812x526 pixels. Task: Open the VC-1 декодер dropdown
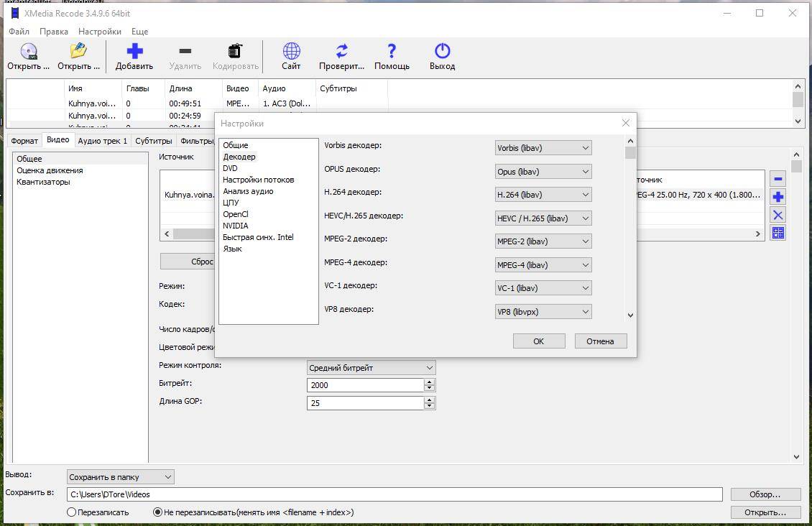(x=543, y=288)
